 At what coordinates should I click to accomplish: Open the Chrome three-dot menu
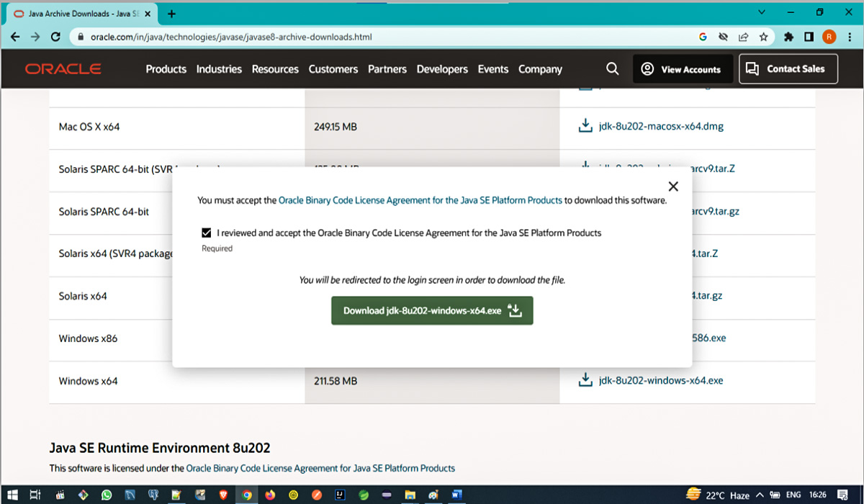(x=848, y=37)
